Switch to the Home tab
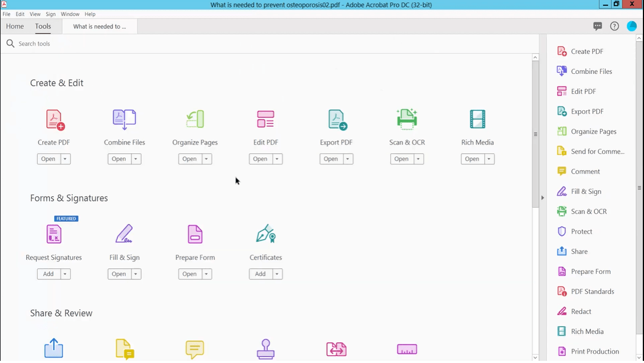 coord(15,26)
